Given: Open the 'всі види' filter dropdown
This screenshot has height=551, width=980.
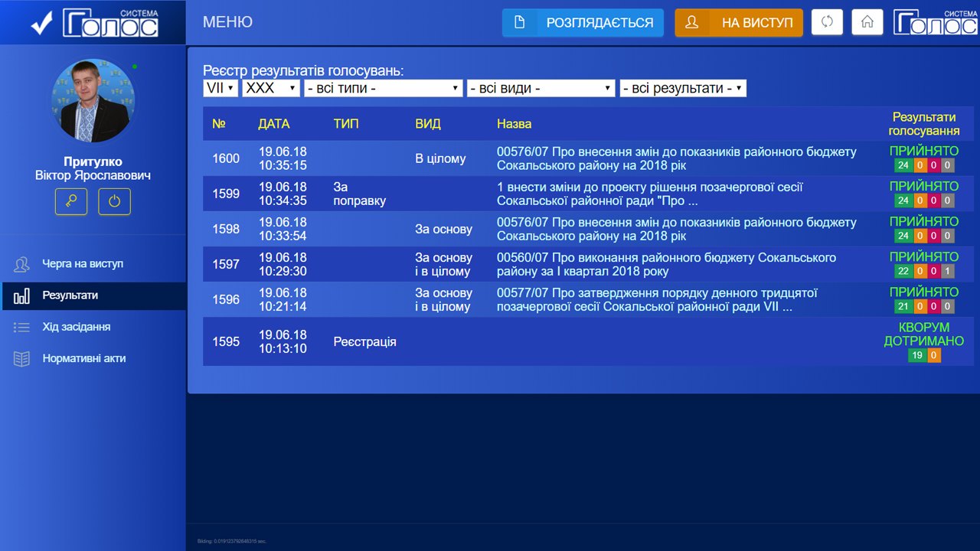Looking at the screenshot, I should point(541,88).
